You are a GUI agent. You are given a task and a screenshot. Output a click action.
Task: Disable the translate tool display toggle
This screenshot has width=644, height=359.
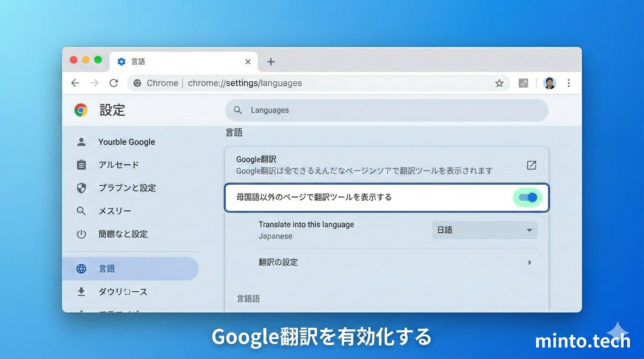pos(528,197)
